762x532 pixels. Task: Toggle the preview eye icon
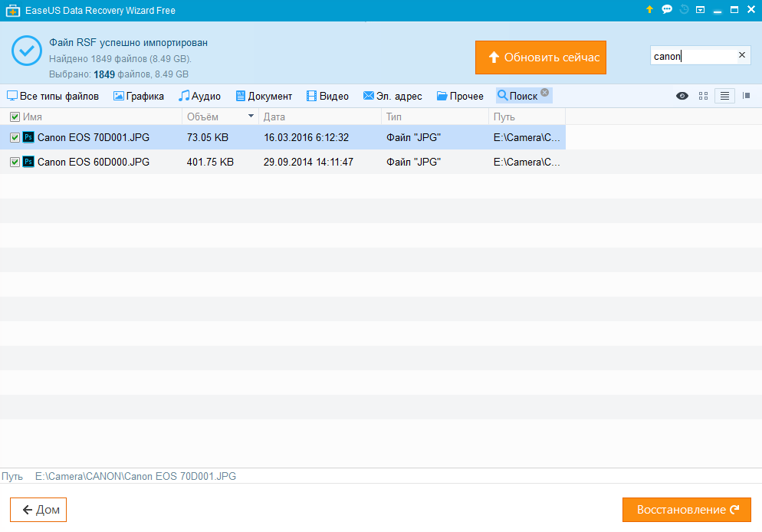coord(682,96)
